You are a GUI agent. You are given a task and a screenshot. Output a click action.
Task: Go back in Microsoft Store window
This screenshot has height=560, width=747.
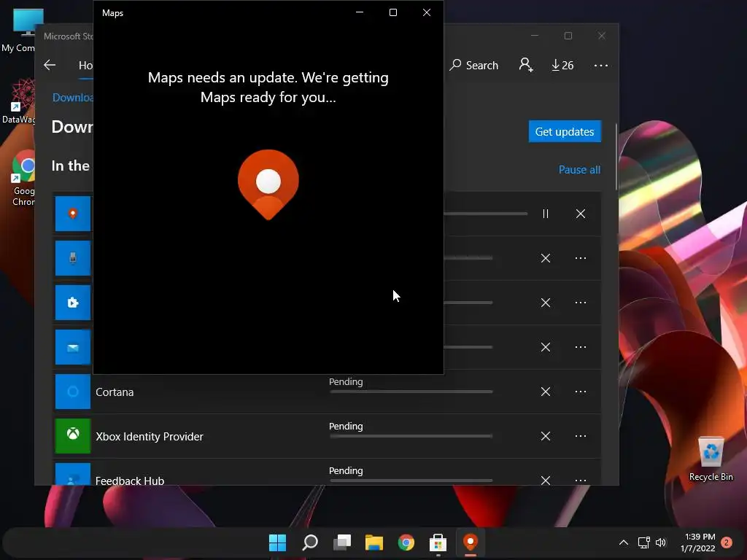[x=50, y=65]
